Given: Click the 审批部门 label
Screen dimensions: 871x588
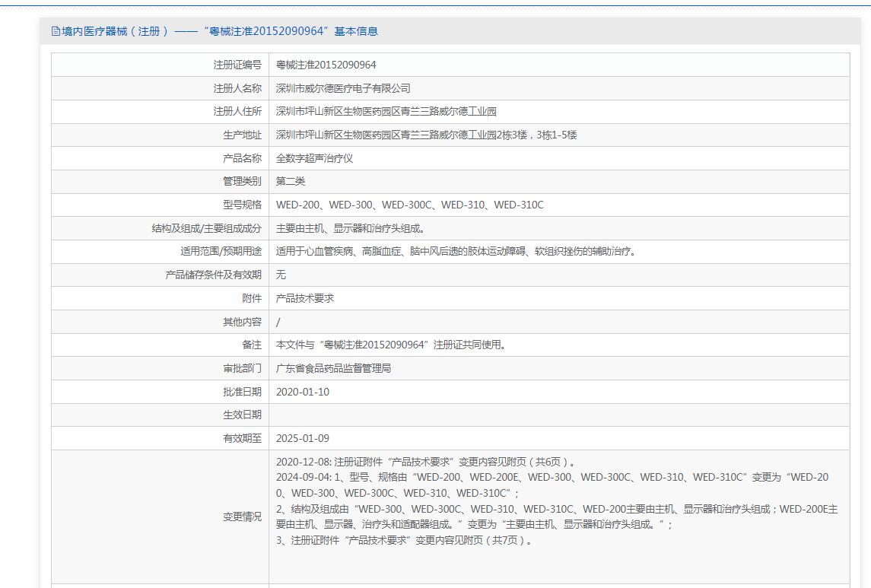Looking at the screenshot, I should 242,368.
